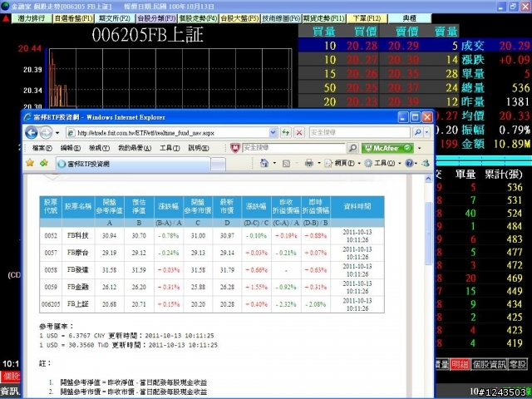Image resolution: width=532 pixels, height=399 pixels.
Task: Open 技術線圖(F6) in 金融家
Action: [x=281, y=18]
